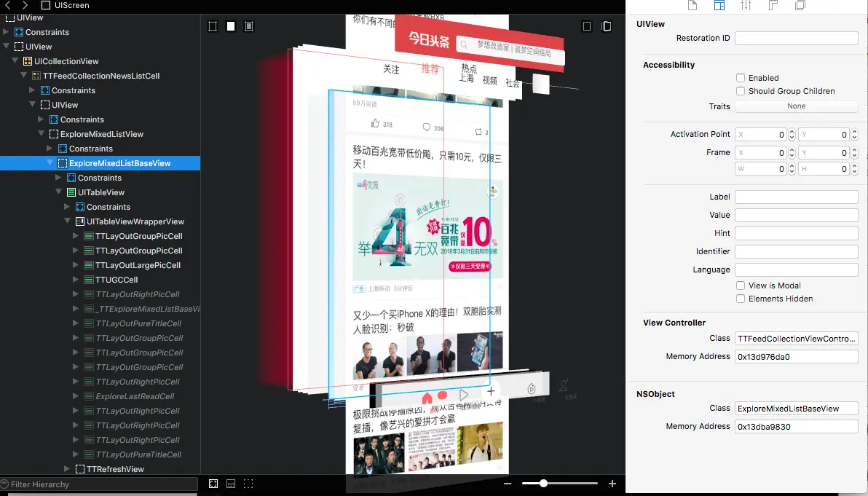Screen dimensions: 868x496
Task: Switch to wireframe-only display mode
Action: 213,26
